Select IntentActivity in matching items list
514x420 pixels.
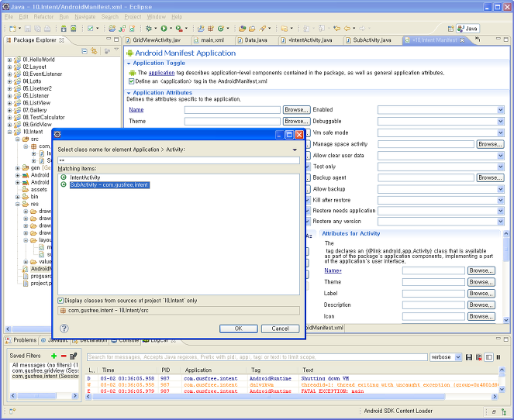(x=85, y=177)
